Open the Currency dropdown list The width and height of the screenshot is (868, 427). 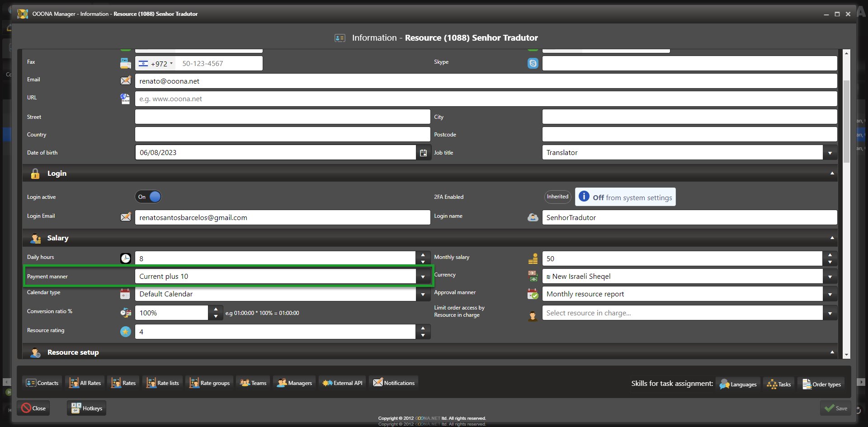[830, 277]
